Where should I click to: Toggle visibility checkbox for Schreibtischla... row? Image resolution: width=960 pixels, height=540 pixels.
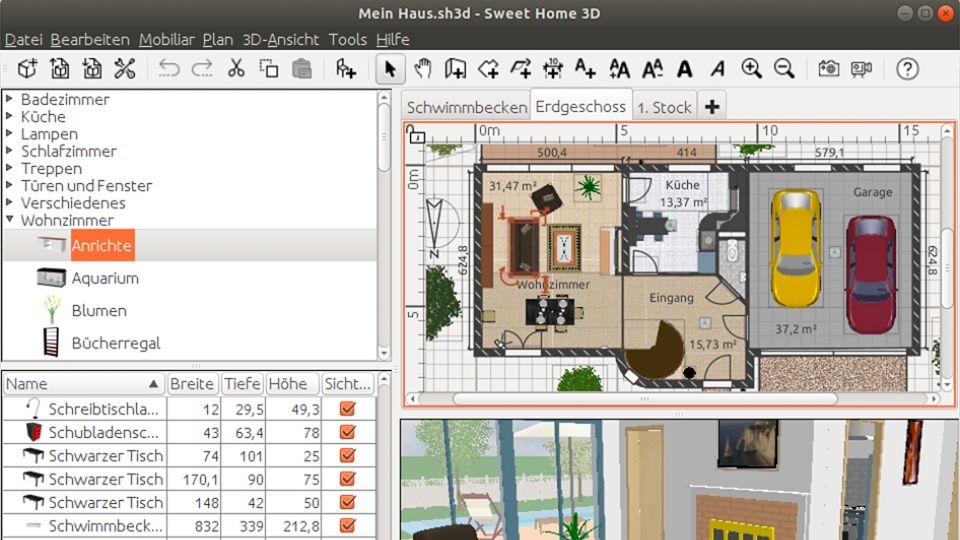point(348,408)
